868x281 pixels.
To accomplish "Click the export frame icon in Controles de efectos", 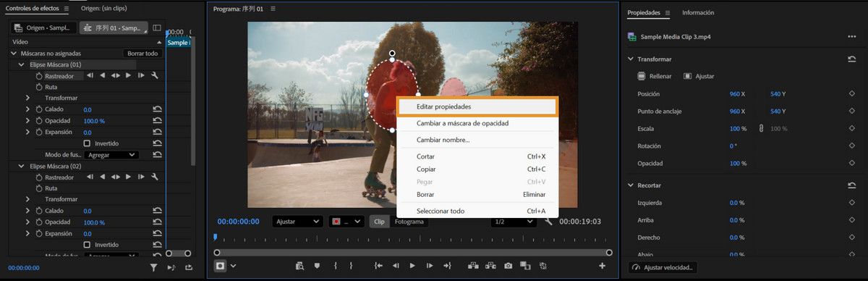I will coord(189,268).
